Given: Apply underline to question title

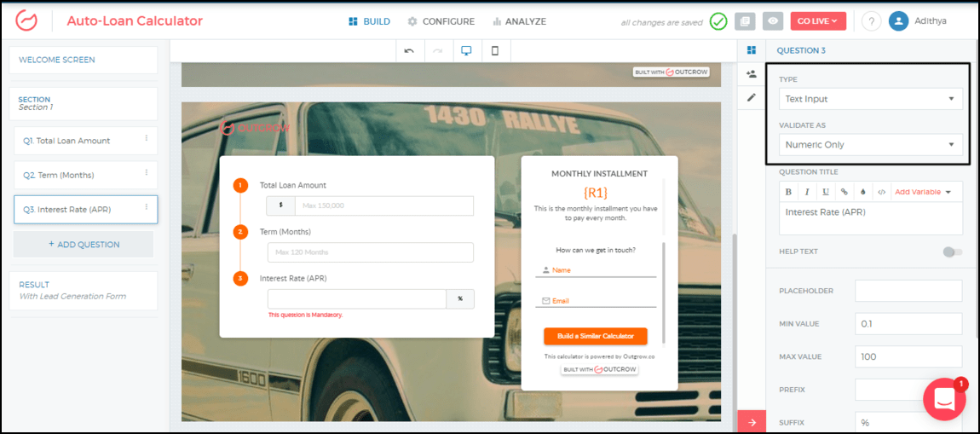Looking at the screenshot, I should (826, 192).
